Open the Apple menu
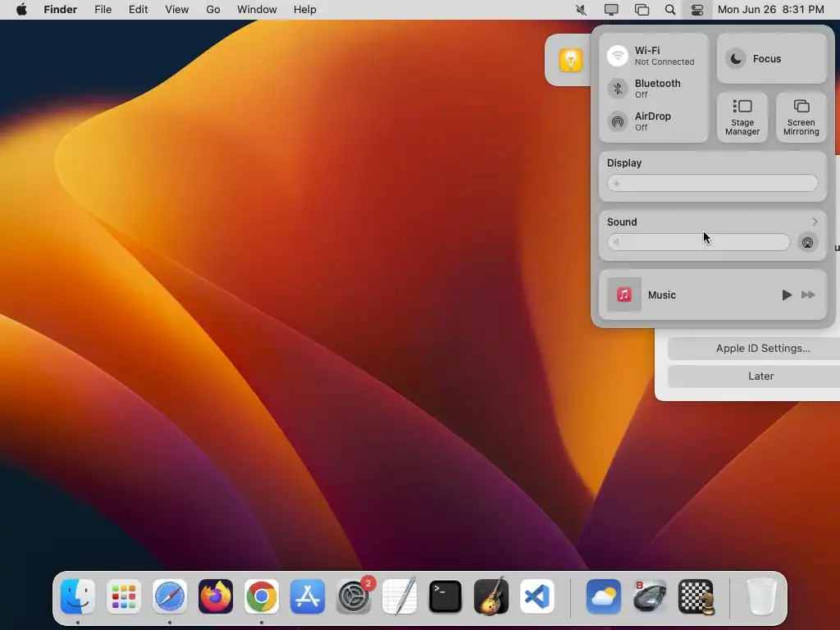 click(21, 10)
